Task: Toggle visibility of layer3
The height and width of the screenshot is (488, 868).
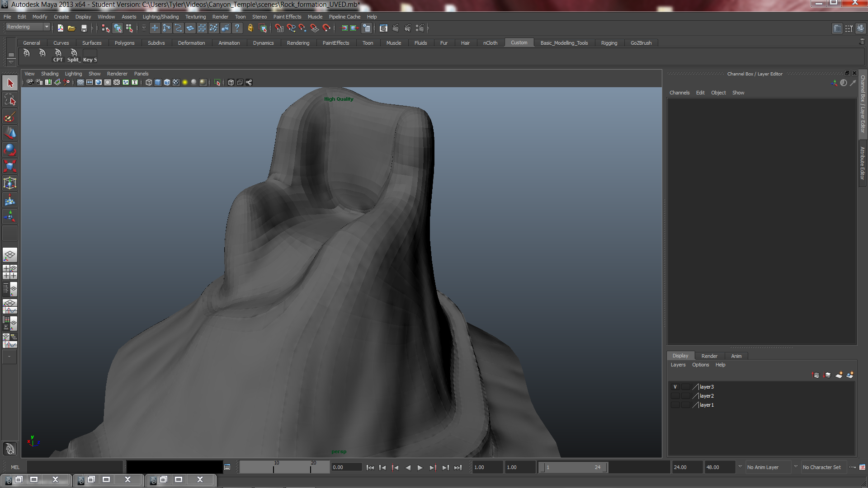Action: 675,387
